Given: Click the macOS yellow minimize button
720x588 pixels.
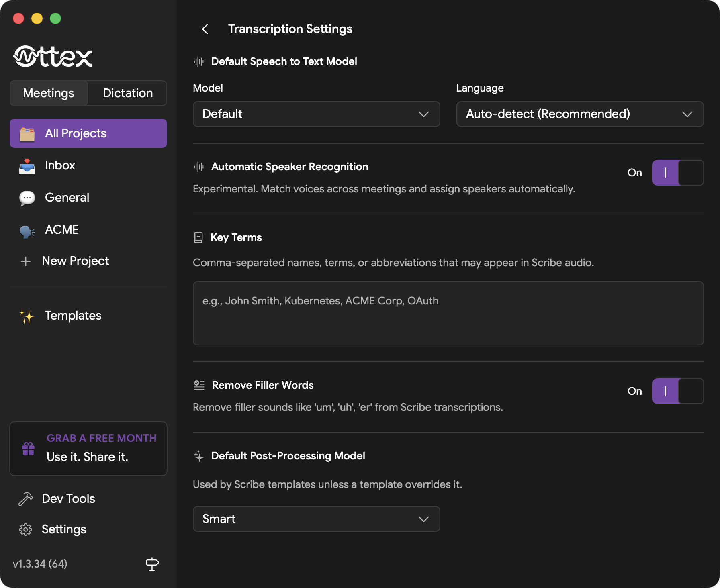Looking at the screenshot, I should click(x=37, y=18).
